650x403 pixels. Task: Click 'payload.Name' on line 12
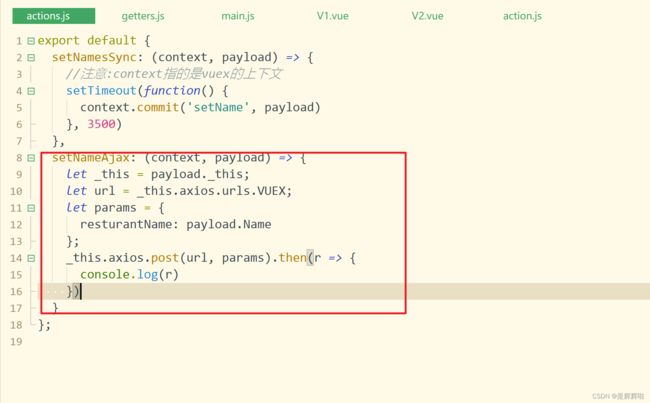click(x=228, y=224)
